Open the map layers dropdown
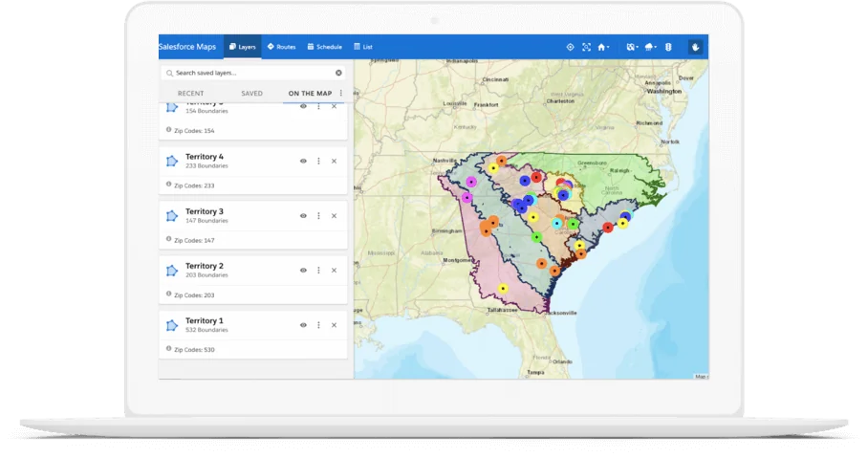This screenshot has height=458, width=868. [x=632, y=47]
